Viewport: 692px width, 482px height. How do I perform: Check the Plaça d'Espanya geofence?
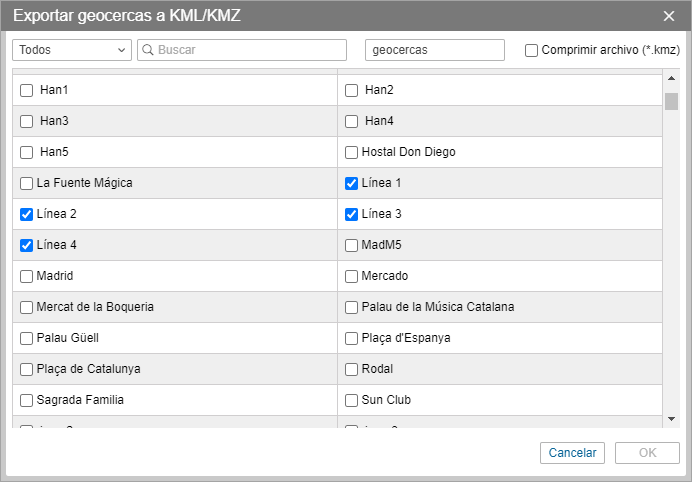(351, 338)
